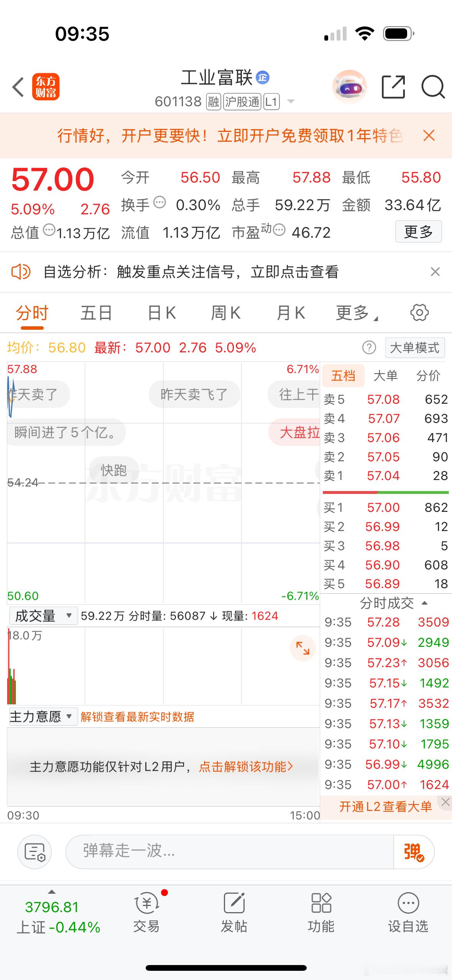Expand the chart with fullscreen arrows icon

click(303, 648)
